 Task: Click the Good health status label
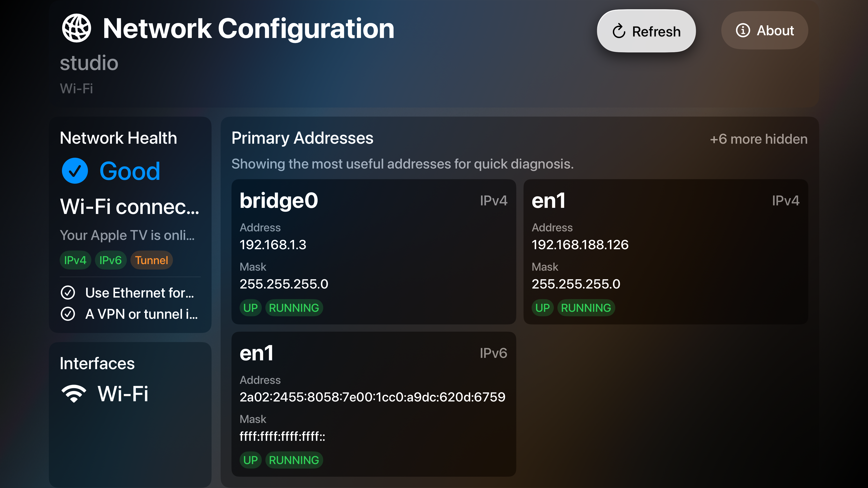[x=130, y=171]
